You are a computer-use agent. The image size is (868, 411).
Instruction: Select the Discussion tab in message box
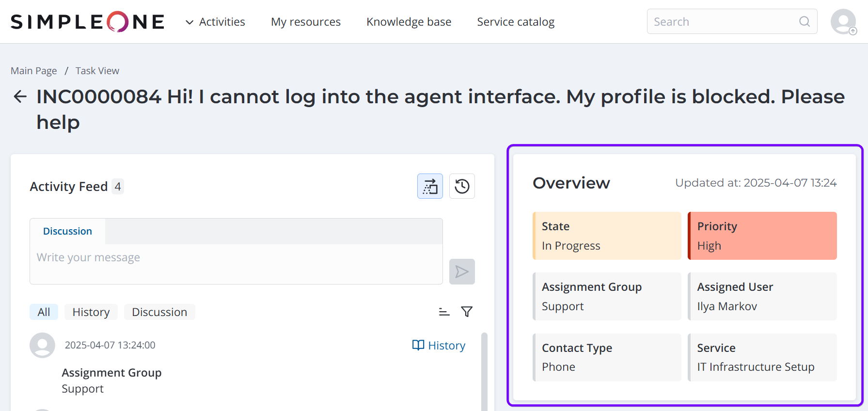(x=67, y=231)
